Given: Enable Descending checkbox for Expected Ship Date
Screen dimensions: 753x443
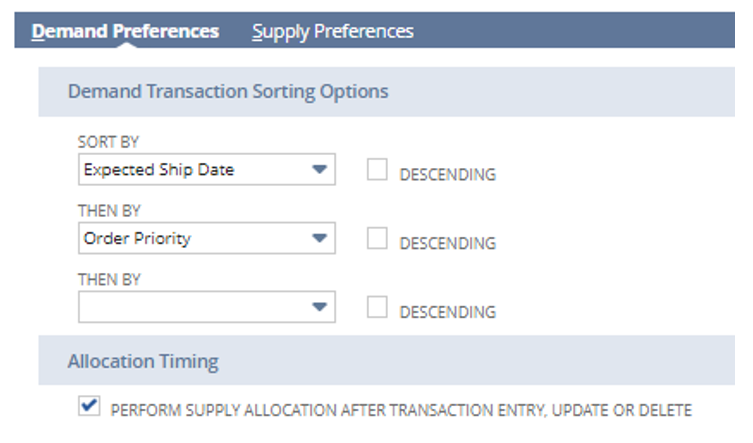Looking at the screenshot, I should coord(377,170).
